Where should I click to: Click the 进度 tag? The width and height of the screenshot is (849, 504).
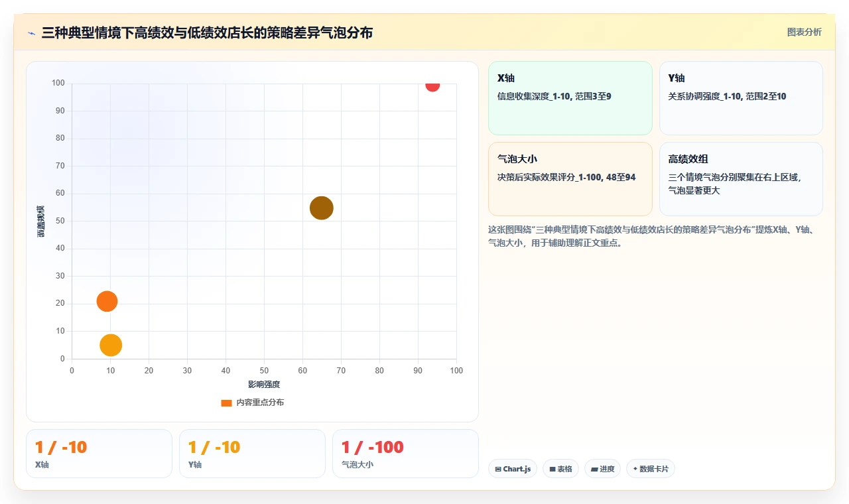(602, 469)
